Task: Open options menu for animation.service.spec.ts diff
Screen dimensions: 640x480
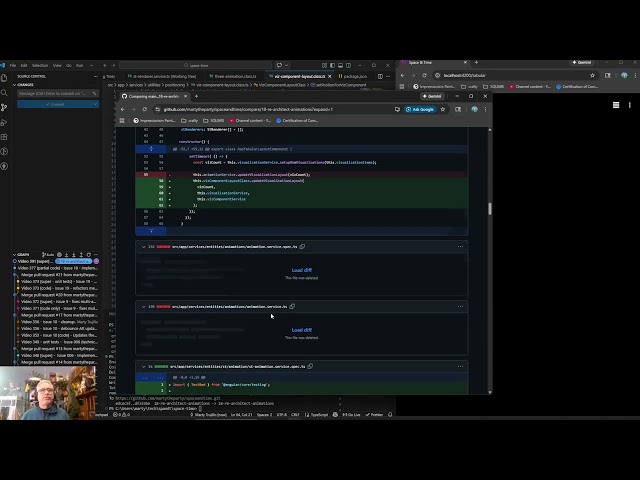Action: [460, 247]
